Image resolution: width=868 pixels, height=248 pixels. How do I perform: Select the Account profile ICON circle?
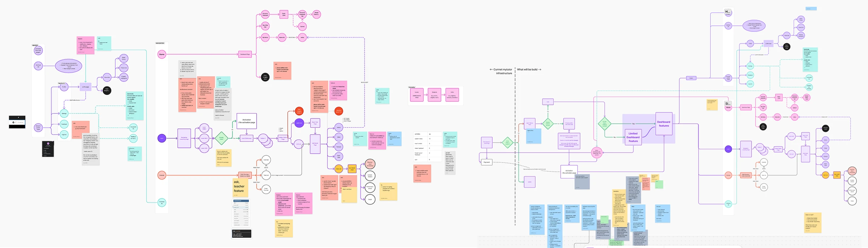(38, 128)
